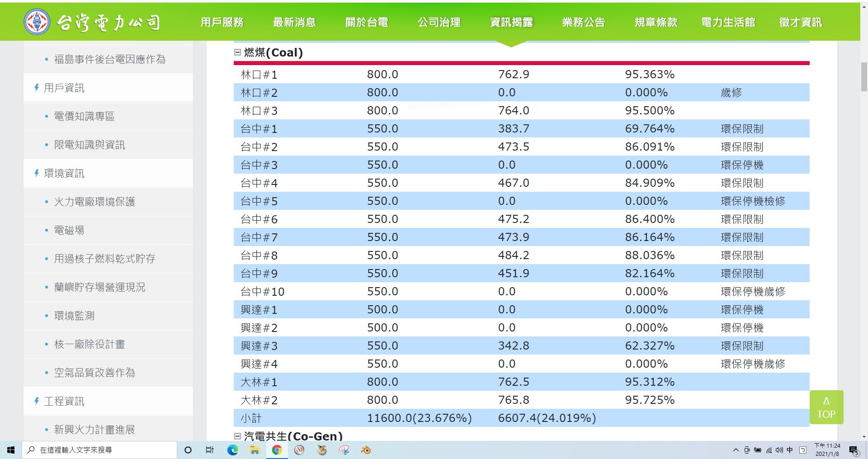Open the taskbar clock showing 11:24
This screenshot has height=459, width=868.
(x=827, y=450)
